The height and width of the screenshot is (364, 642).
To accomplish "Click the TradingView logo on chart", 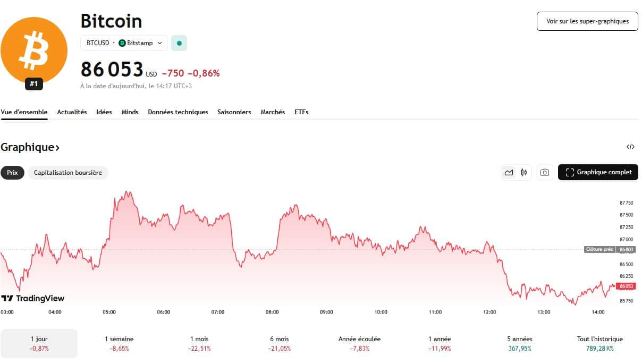I will click(33, 298).
